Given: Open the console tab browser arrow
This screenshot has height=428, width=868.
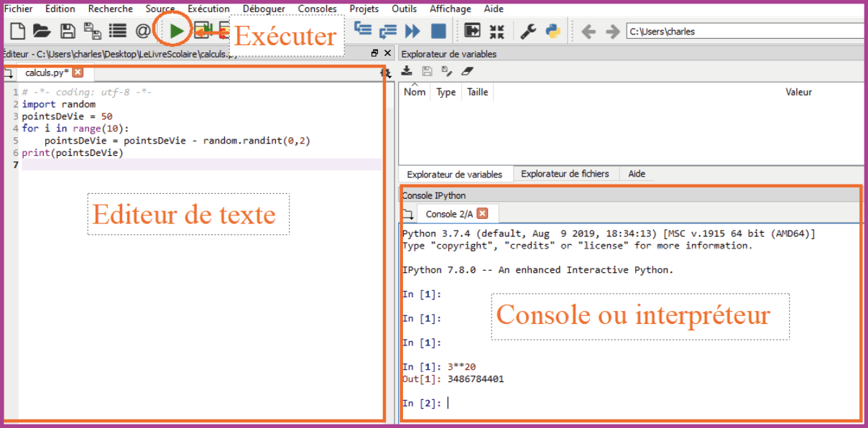Looking at the screenshot, I should tap(409, 213).
